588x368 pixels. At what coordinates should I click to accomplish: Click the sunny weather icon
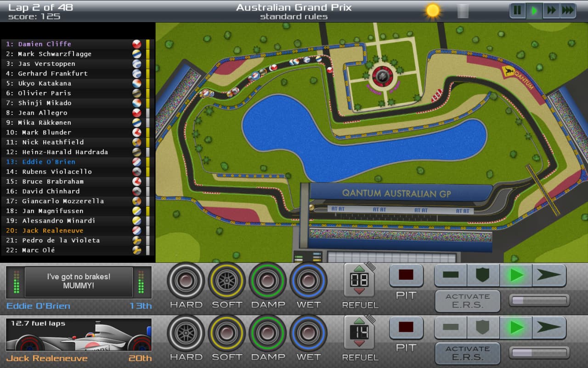(432, 11)
